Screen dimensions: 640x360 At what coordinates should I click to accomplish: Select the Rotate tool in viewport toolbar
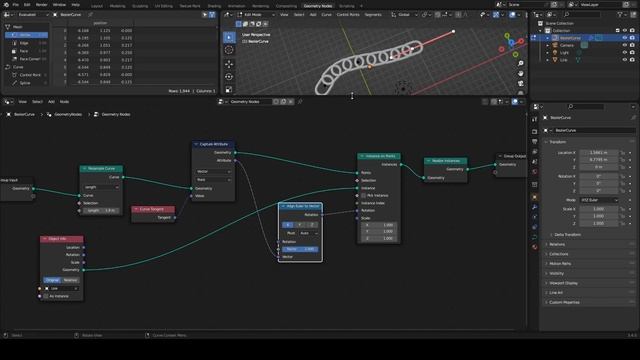pyautogui.click(x=229, y=77)
